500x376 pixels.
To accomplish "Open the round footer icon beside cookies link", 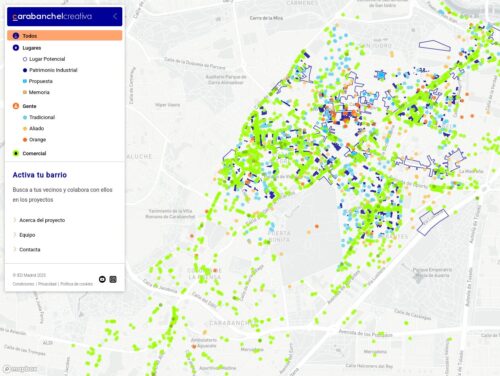I will (102, 279).
